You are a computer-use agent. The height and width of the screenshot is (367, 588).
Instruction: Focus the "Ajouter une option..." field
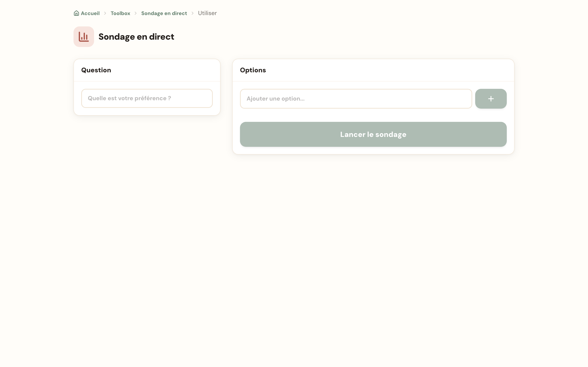click(356, 99)
